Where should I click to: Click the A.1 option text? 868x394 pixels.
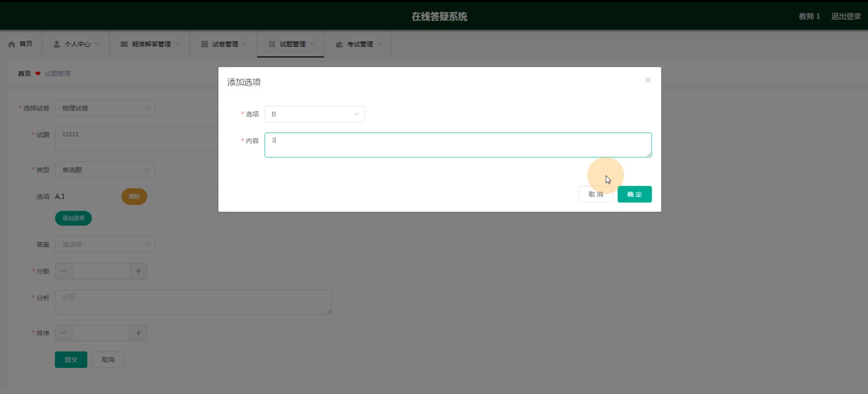(60, 196)
